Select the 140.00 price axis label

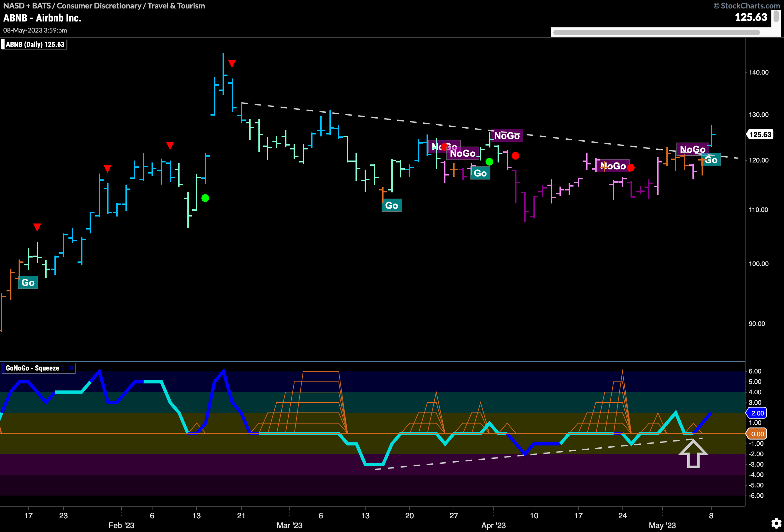[758, 73]
